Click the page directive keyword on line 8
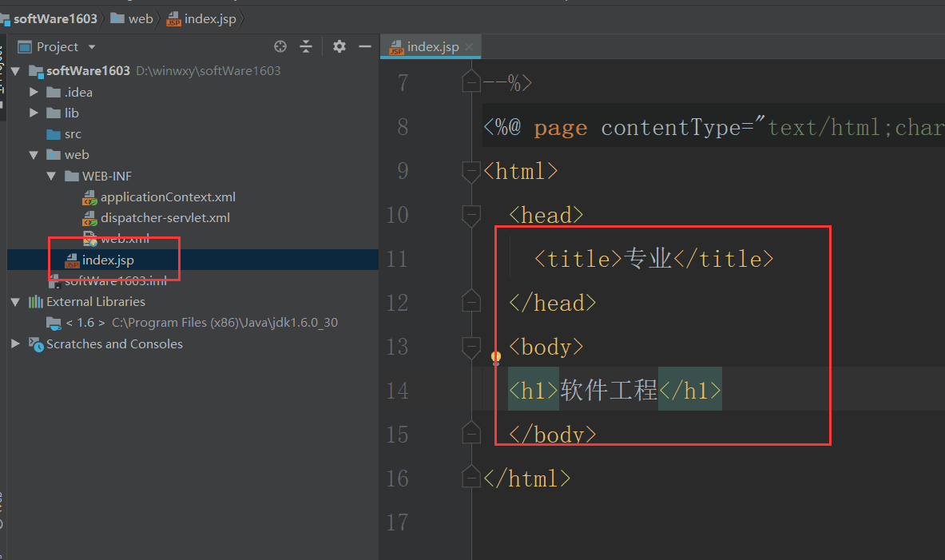Screen dimensions: 945x560 click(x=561, y=128)
